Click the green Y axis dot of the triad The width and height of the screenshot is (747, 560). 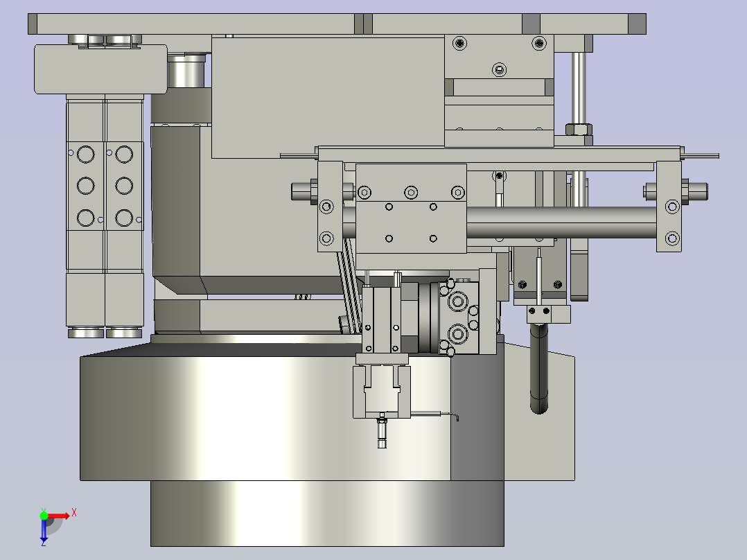[x=44, y=516]
